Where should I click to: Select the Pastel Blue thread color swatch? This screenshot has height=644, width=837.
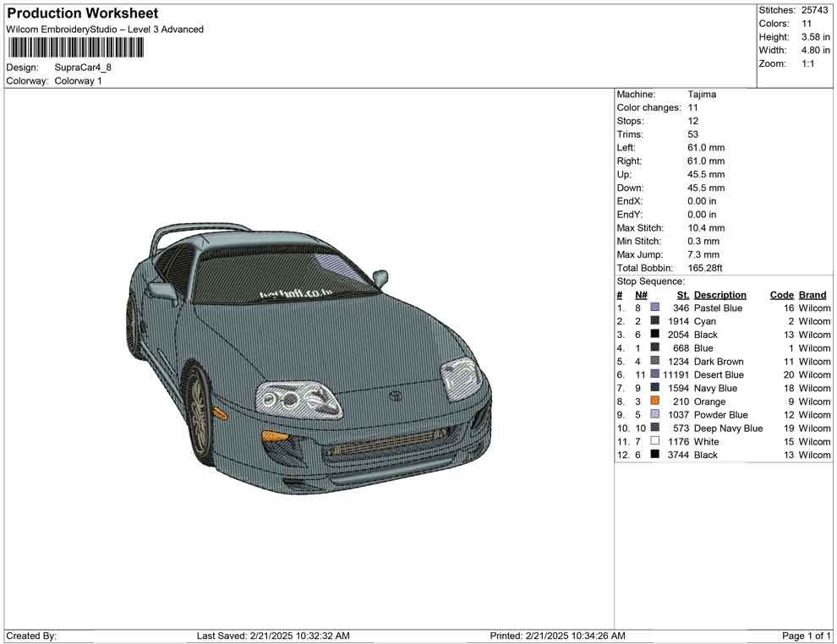click(x=655, y=308)
